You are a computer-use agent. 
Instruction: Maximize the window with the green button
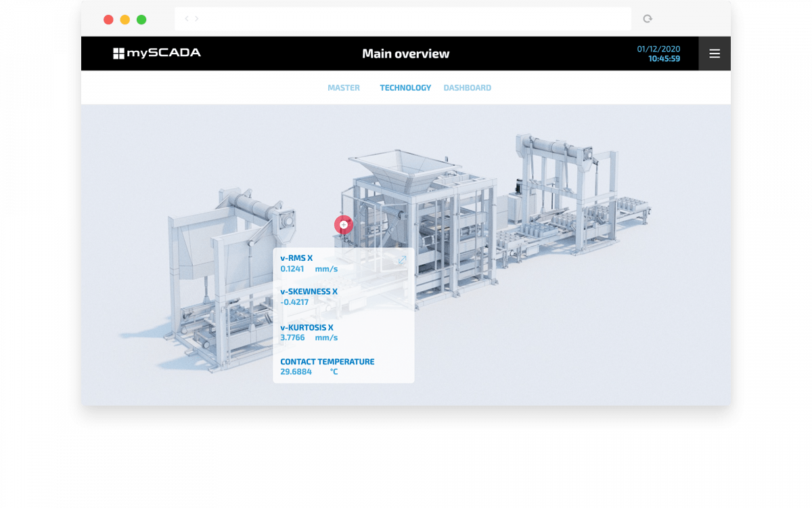pyautogui.click(x=141, y=20)
